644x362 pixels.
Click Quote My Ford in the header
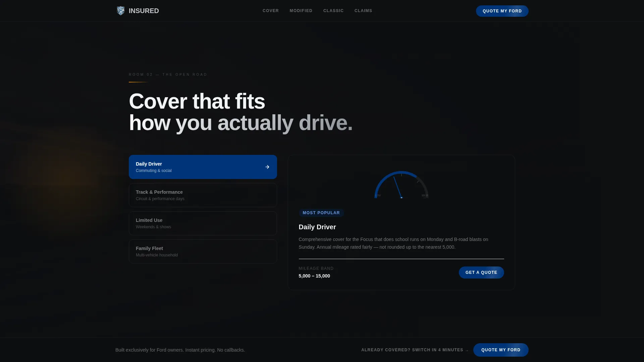502,11
